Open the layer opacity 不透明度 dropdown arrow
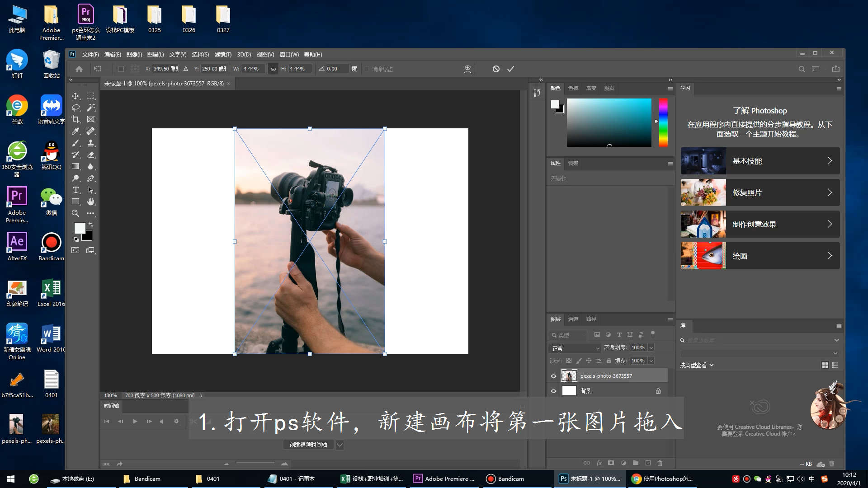Screen dimensions: 868x488 point(651,347)
